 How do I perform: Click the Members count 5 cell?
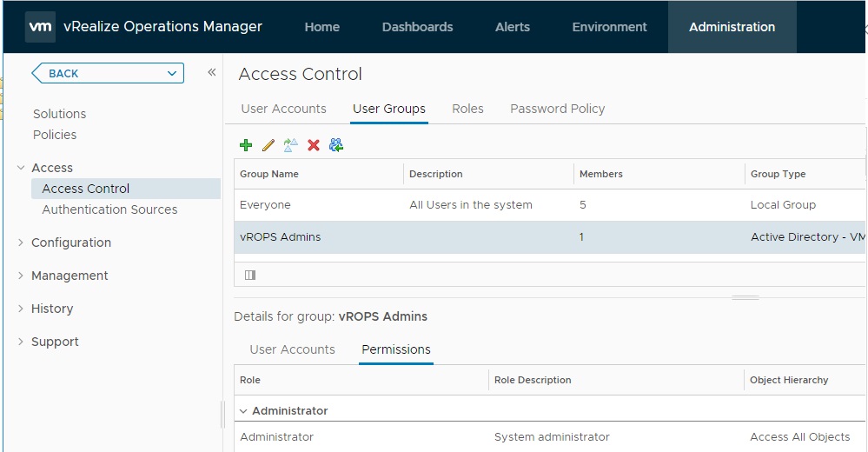582,205
